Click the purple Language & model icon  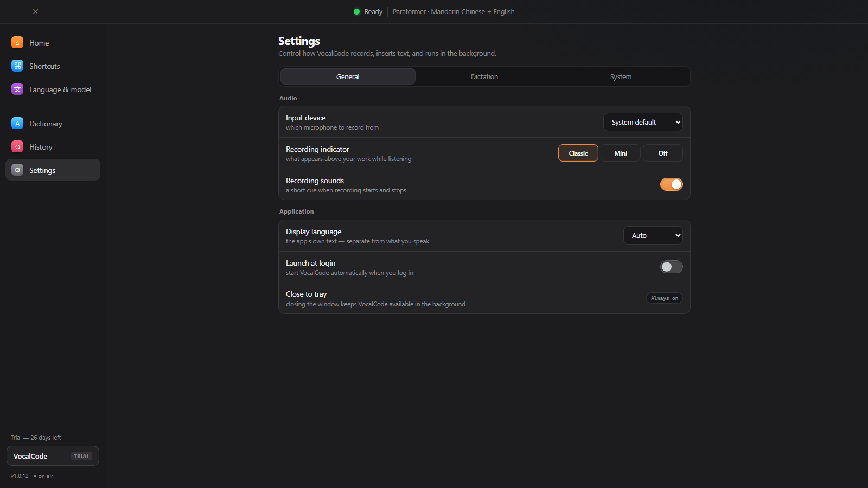point(17,89)
